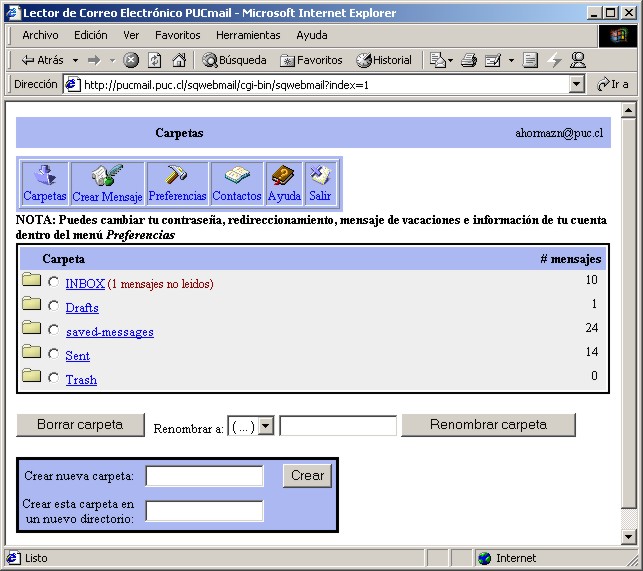Click the edit page toolbar icon
Viewport: 643px width, 571px height.
493,61
